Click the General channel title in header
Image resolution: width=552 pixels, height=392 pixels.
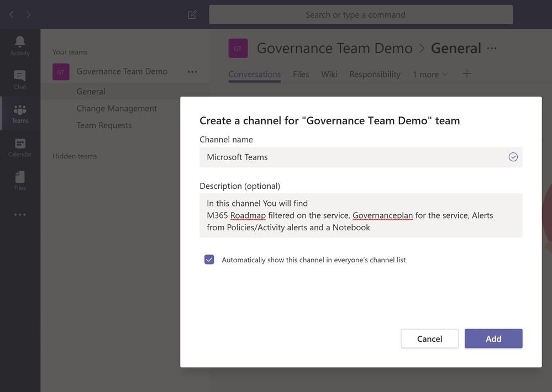click(456, 48)
